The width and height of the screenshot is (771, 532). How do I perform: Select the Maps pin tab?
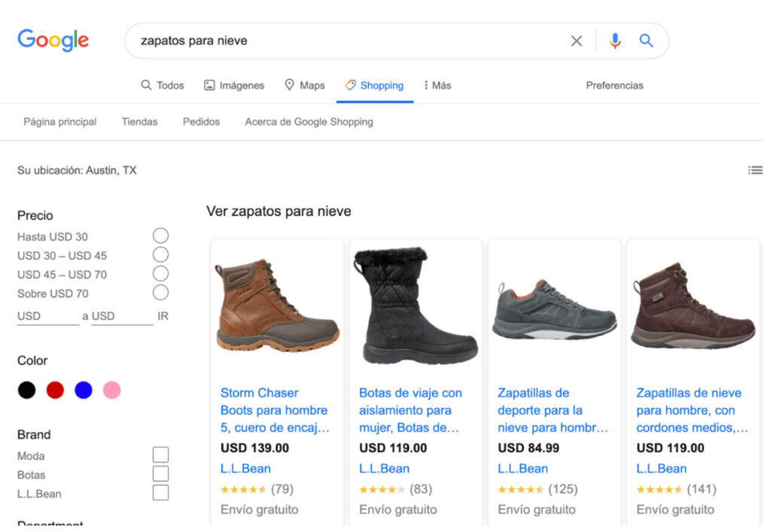tap(305, 86)
